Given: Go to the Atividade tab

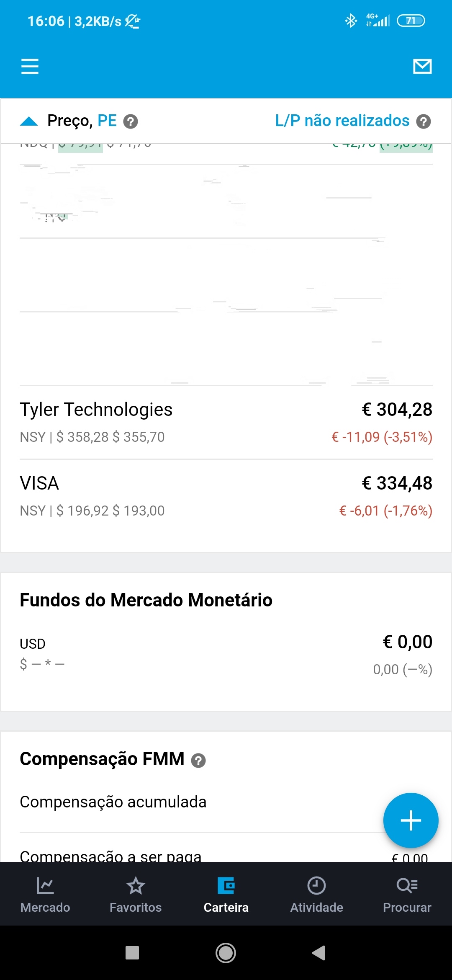Looking at the screenshot, I should tap(316, 895).
